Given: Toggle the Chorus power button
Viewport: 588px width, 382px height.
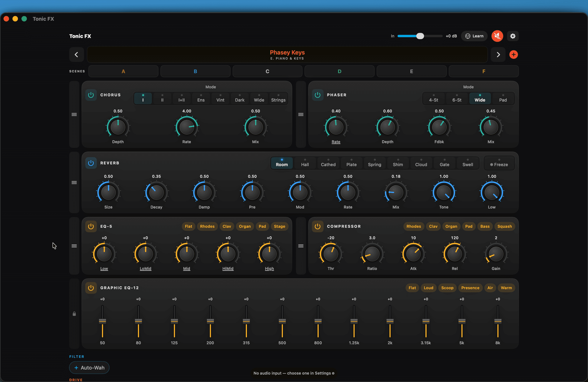Looking at the screenshot, I should pos(91,95).
